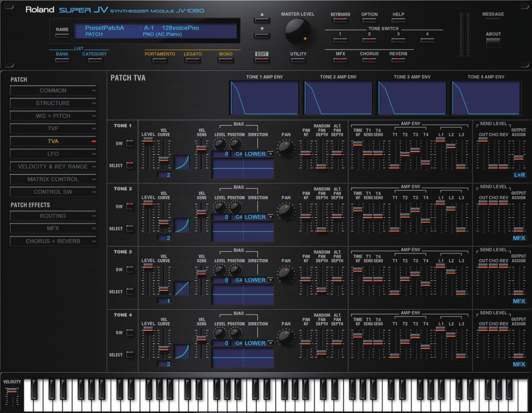Toggle the PORTAMENTO button

(160, 60)
